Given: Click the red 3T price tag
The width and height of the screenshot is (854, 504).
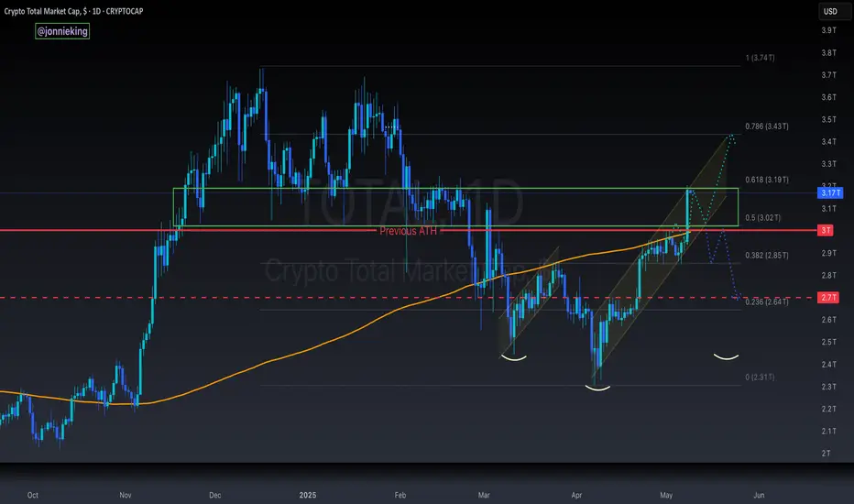Looking at the screenshot, I should click(826, 230).
